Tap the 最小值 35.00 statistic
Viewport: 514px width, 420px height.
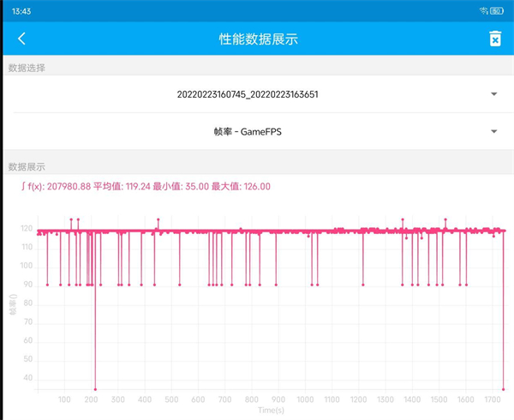point(184,186)
